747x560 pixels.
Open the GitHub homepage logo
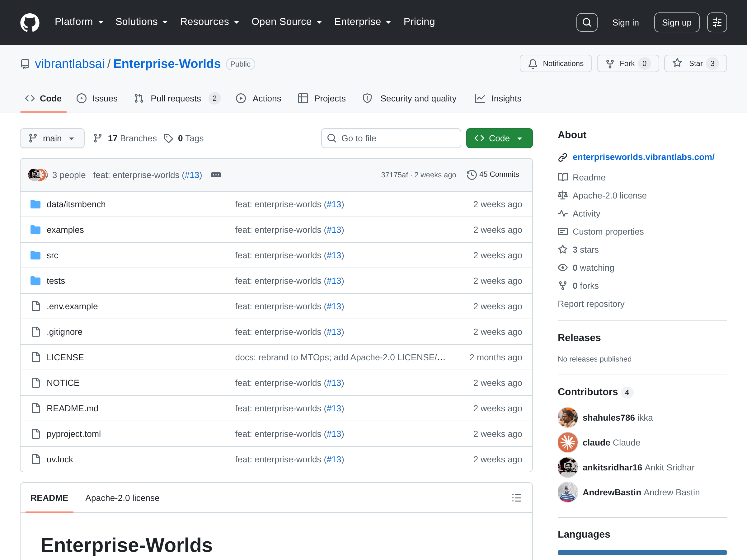point(30,22)
